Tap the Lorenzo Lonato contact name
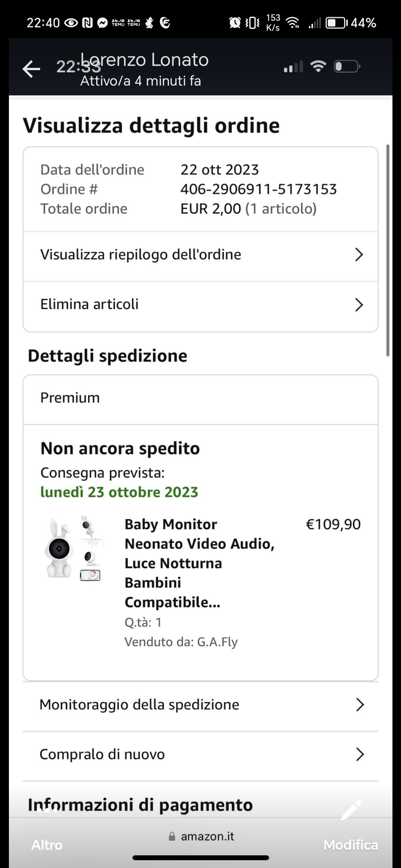401x868 pixels. (x=144, y=60)
